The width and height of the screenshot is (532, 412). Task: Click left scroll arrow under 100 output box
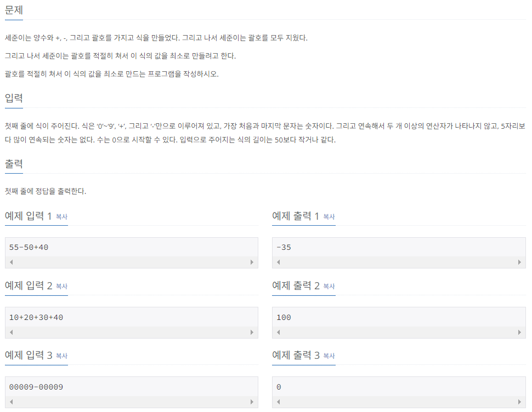pyautogui.click(x=279, y=333)
